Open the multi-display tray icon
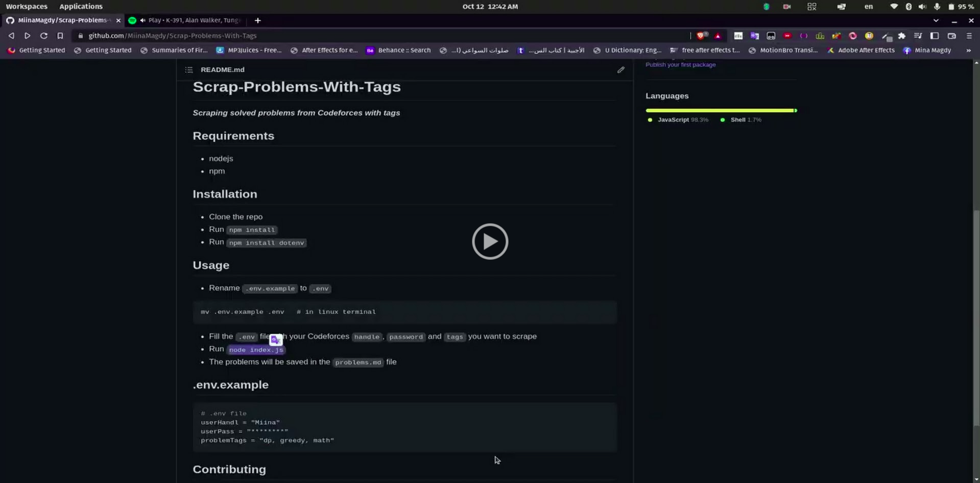980x483 pixels. (x=841, y=7)
